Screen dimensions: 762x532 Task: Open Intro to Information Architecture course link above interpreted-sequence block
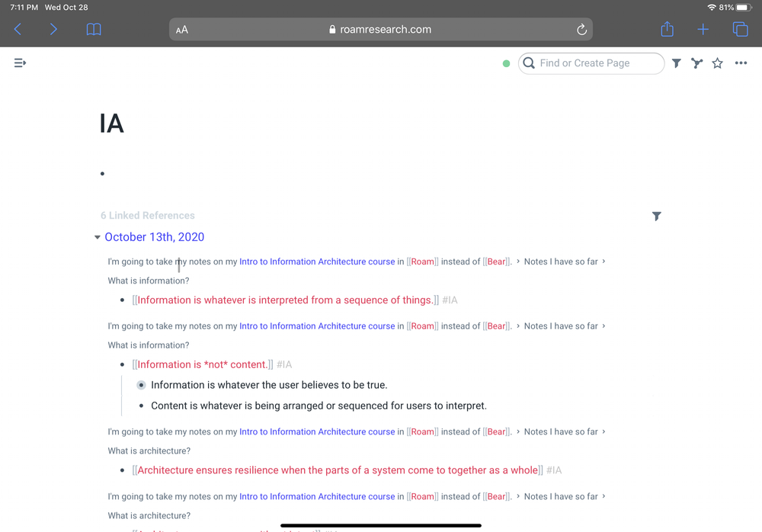point(317,261)
